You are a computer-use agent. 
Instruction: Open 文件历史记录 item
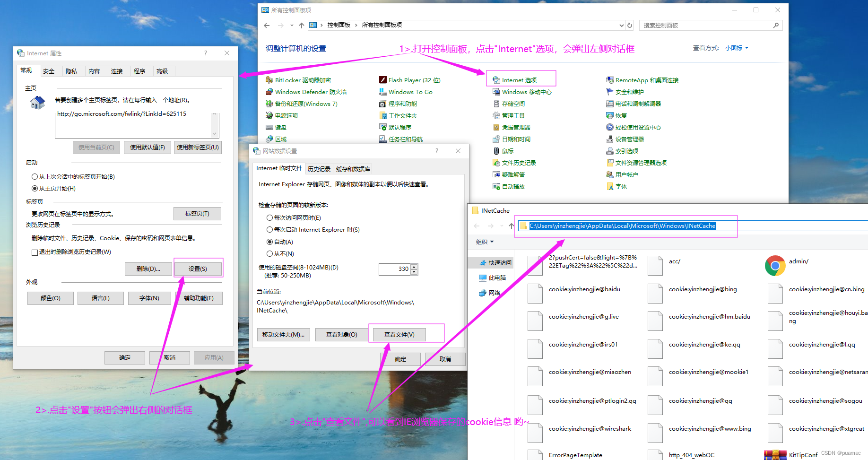pos(514,163)
